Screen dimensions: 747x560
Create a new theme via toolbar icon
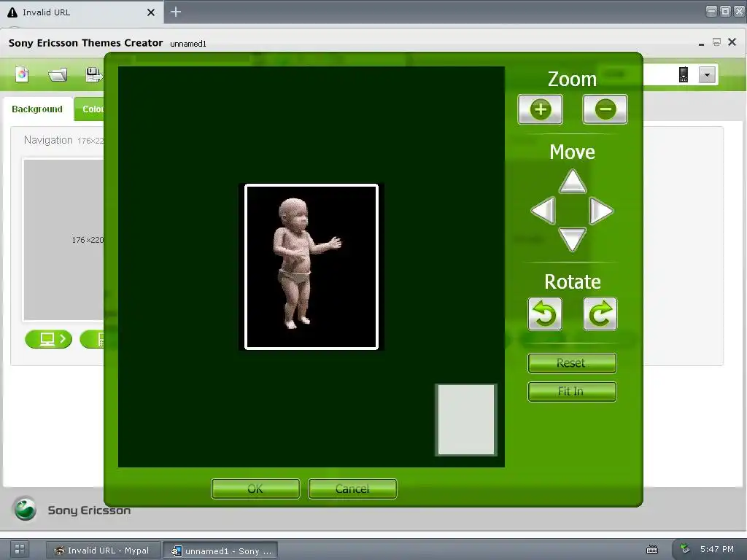coord(22,74)
